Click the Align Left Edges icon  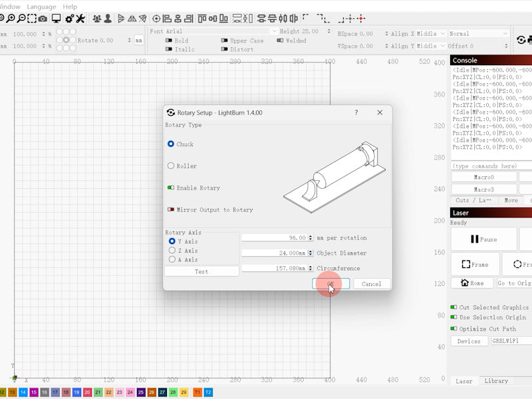pos(168,19)
